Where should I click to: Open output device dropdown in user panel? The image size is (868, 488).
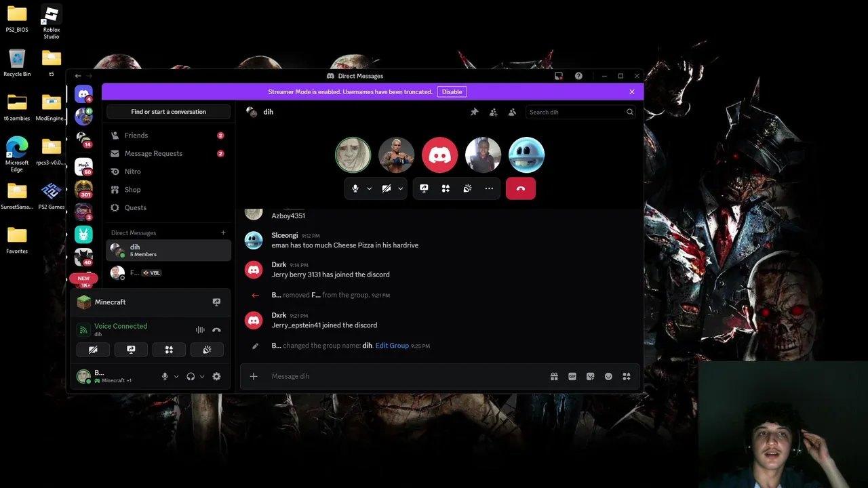pos(202,376)
